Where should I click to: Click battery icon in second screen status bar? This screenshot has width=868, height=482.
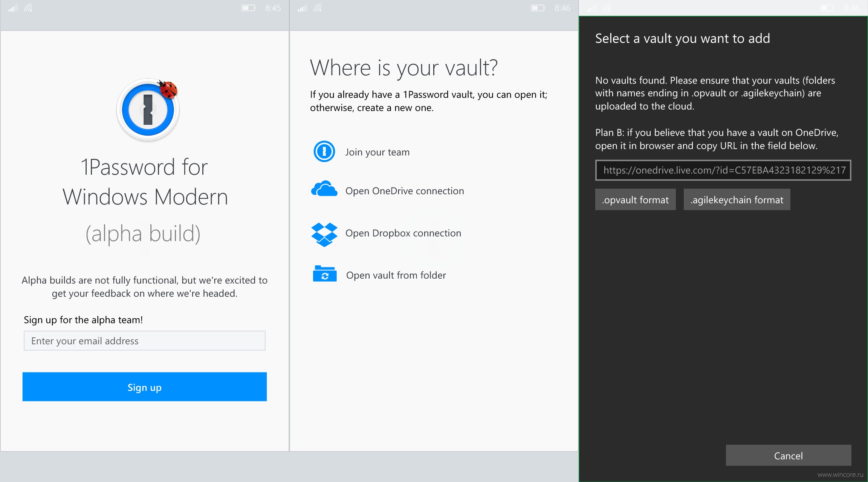tap(538, 8)
